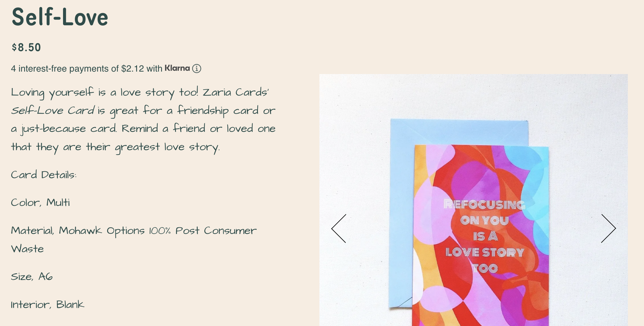Show the previous product image arrow

(x=339, y=229)
